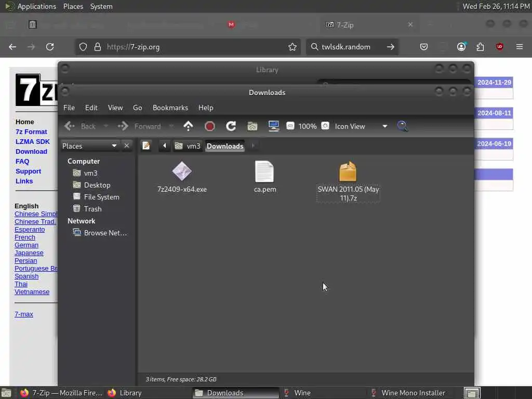
Task: Submit the search with the arrow
Action: (391, 47)
